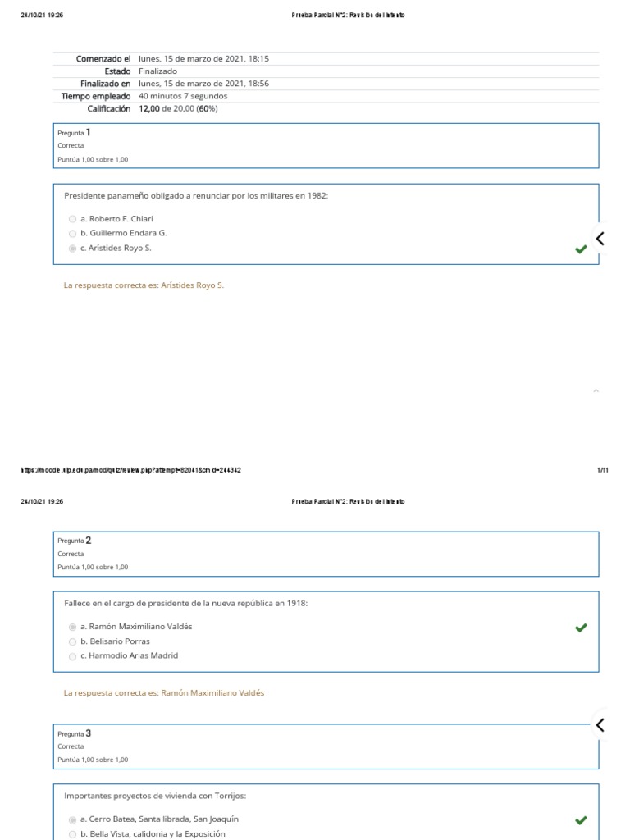
Task: Open drawer using lower left-chevron arrow
Action: click(600, 724)
